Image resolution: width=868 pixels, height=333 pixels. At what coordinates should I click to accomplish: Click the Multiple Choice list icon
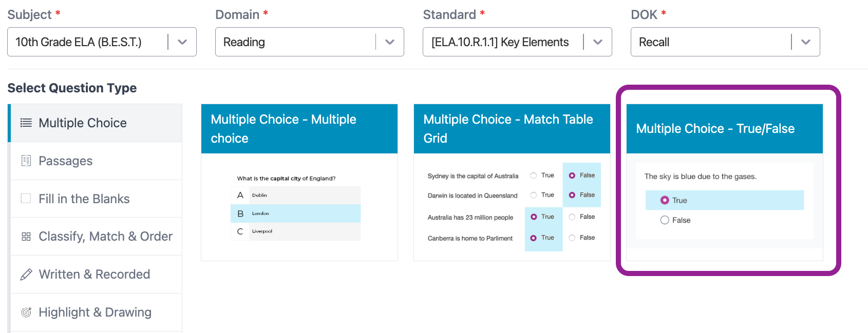(x=26, y=123)
